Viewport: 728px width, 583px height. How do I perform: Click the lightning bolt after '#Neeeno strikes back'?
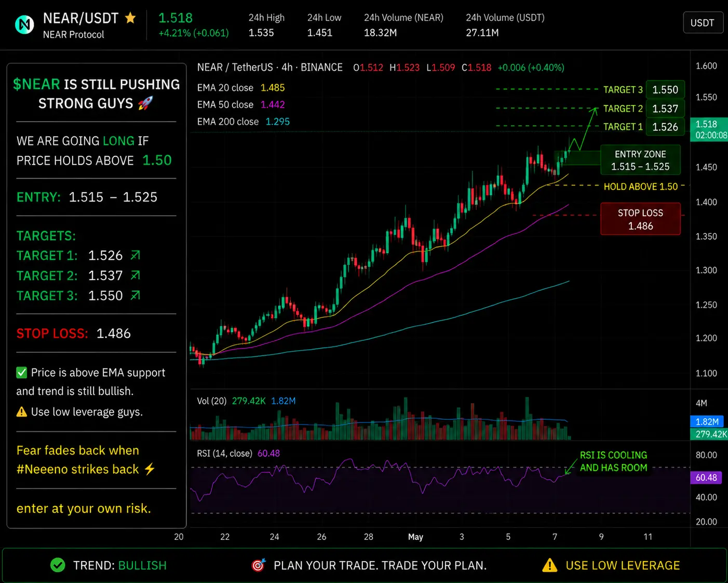150,469
